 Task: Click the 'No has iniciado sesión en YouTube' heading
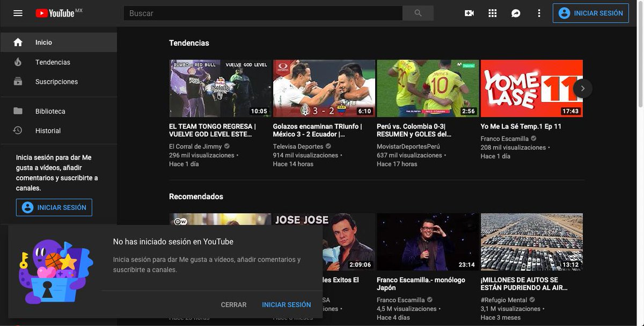(x=173, y=242)
